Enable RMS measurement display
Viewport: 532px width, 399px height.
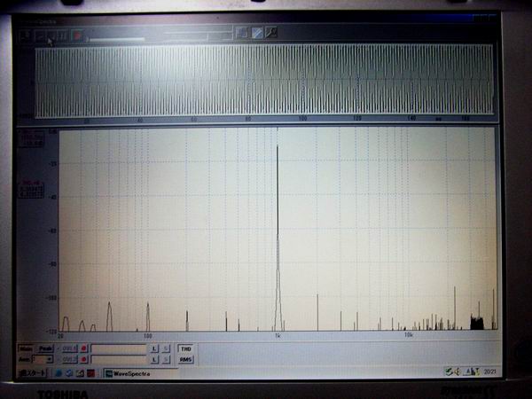pos(185,359)
